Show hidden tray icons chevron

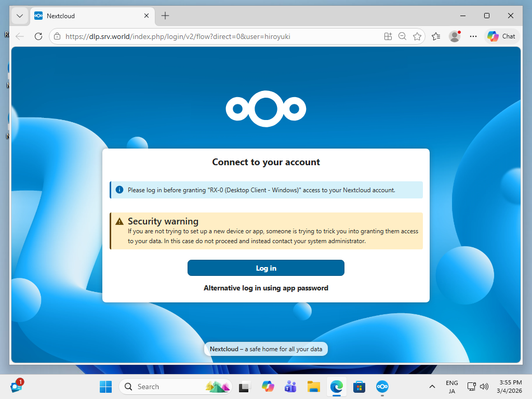(x=432, y=387)
